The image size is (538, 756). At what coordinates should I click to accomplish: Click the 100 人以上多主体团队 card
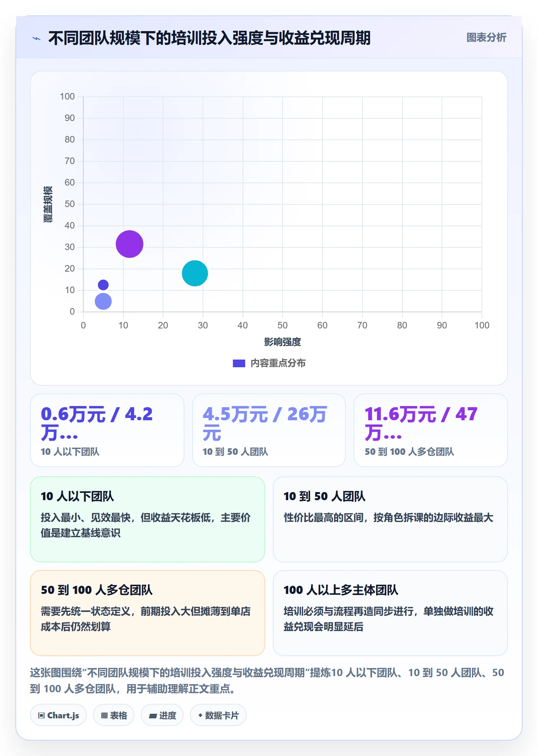pos(390,613)
